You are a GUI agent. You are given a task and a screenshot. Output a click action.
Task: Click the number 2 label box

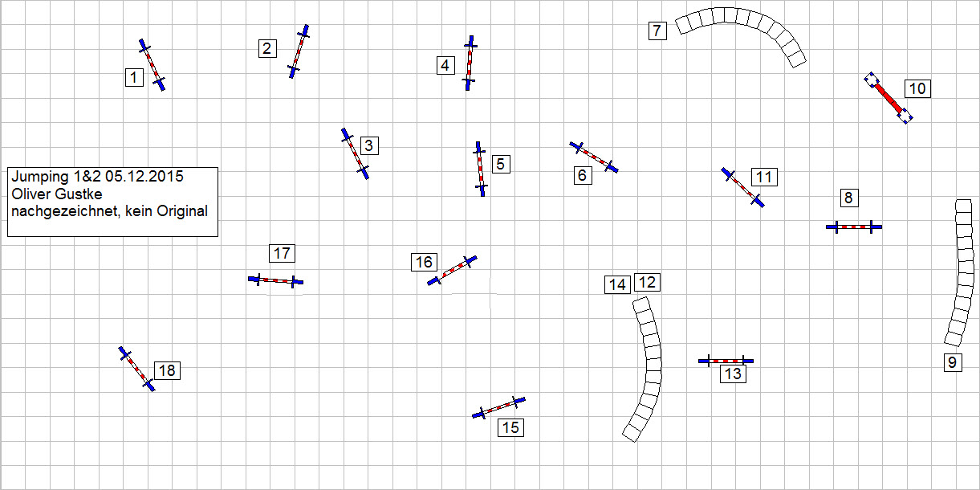click(267, 48)
